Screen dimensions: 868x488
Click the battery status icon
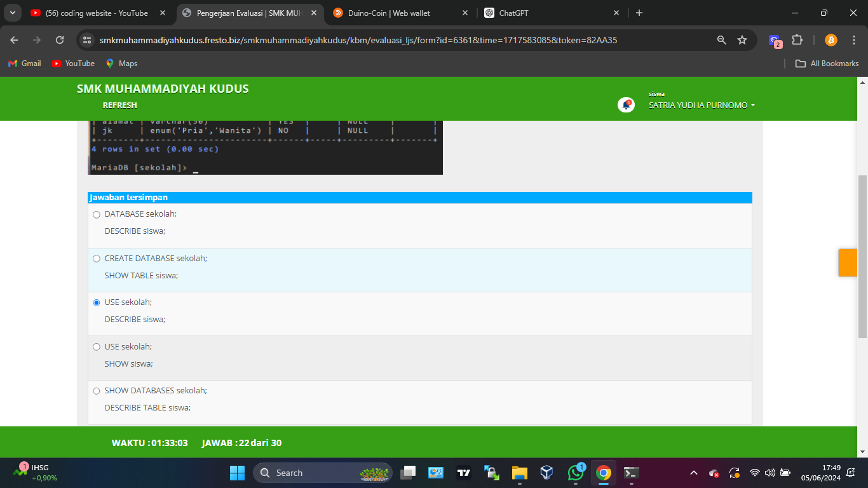pyautogui.click(x=785, y=473)
